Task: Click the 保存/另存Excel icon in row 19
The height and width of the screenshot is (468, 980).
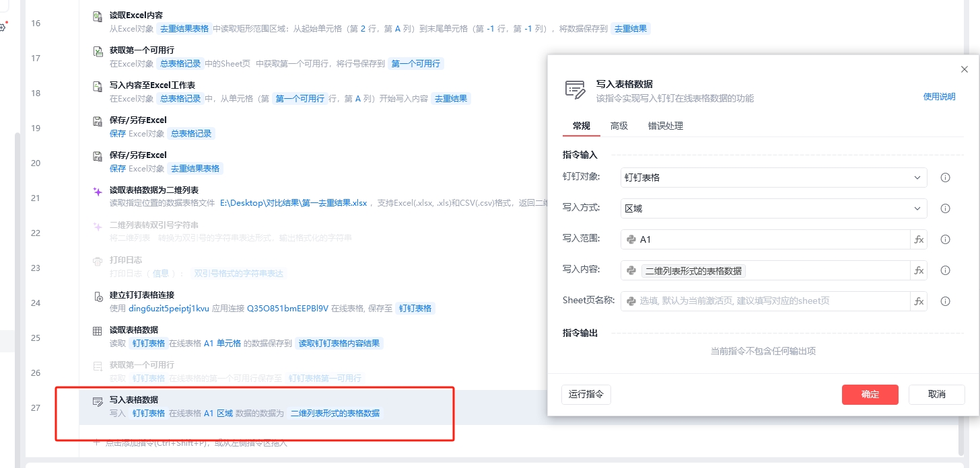Action: [x=98, y=120]
